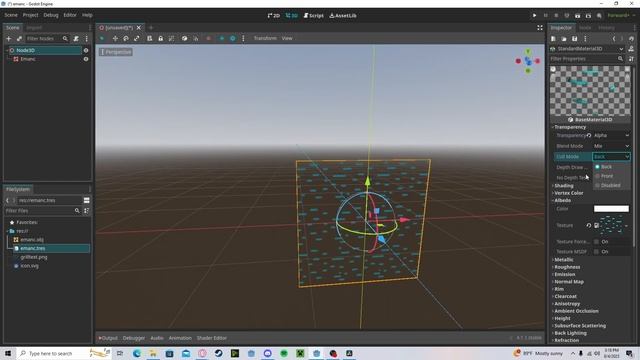The image size is (640, 360).
Task: Open the Editor menu
Action: click(x=70, y=15)
